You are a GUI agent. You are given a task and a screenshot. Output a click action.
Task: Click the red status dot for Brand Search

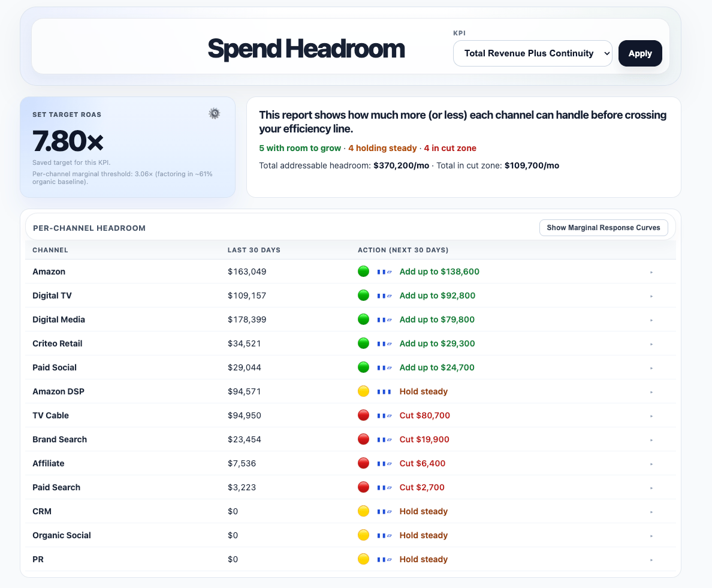[363, 439]
